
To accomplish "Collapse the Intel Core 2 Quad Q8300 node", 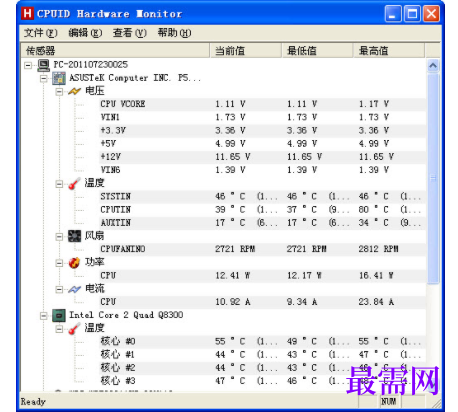I will [44, 315].
